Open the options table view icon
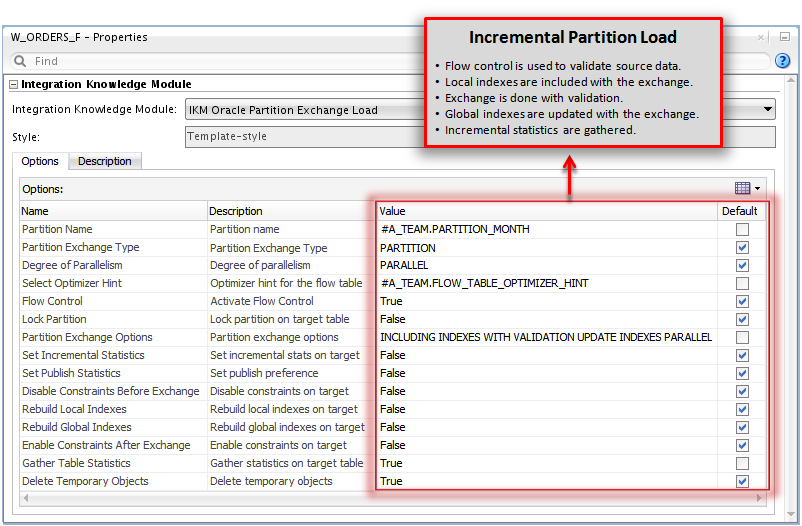 742,188
